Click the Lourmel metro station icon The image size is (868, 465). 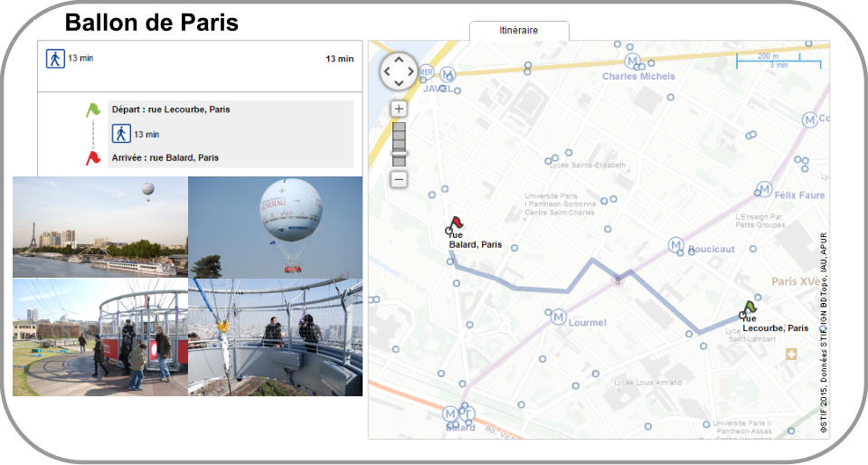point(558,317)
